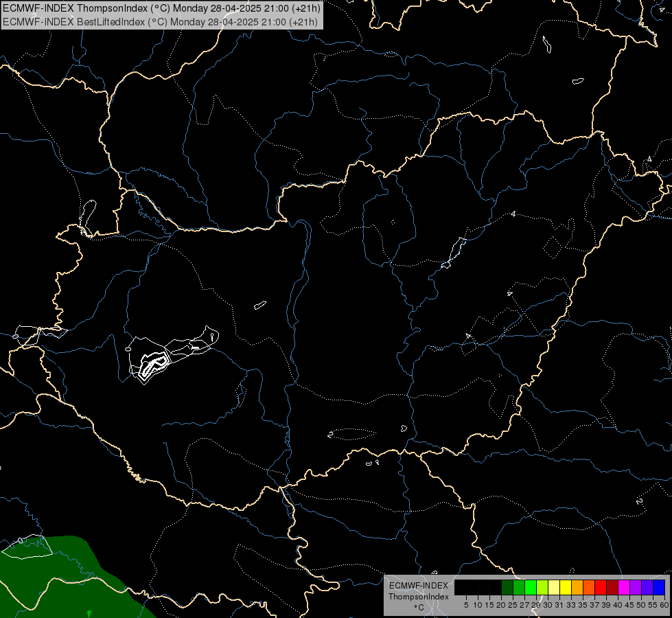Click the legend scale value 37
The height and width of the screenshot is (618, 672).
point(594,605)
